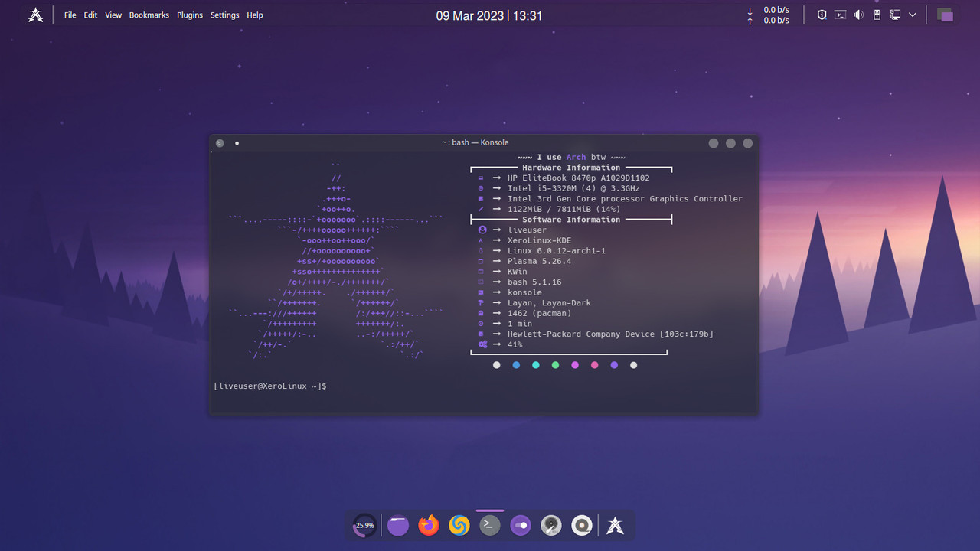Viewport: 980px width, 551px height.
Task: Open the audio volume tray icon
Action: coord(858,15)
